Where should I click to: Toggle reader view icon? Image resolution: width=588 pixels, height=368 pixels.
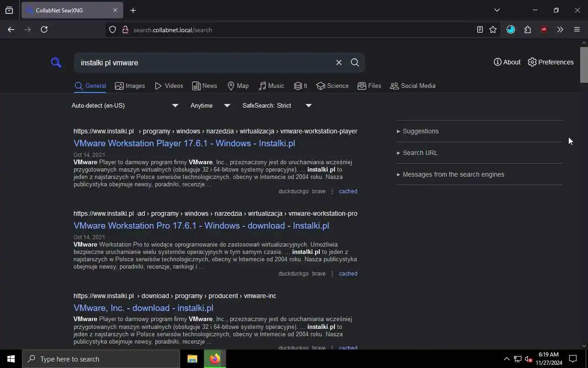(x=480, y=29)
